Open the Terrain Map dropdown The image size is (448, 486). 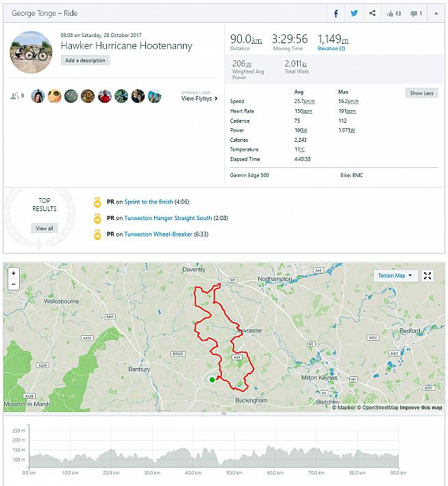[x=397, y=276]
